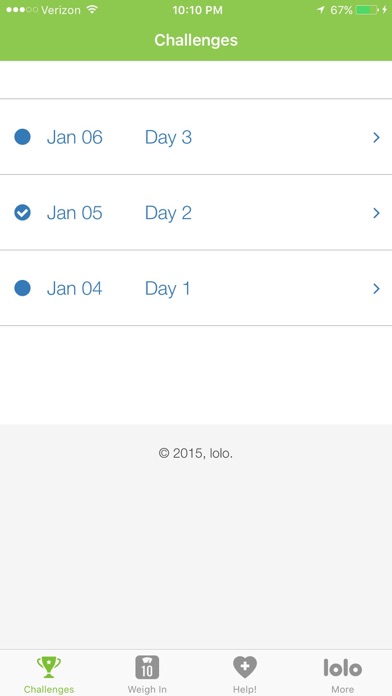Image resolution: width=392 pixels, height=696 pixels.
Task: Open the Challenges trophy icon tab
Action: (x=49, y=668)
